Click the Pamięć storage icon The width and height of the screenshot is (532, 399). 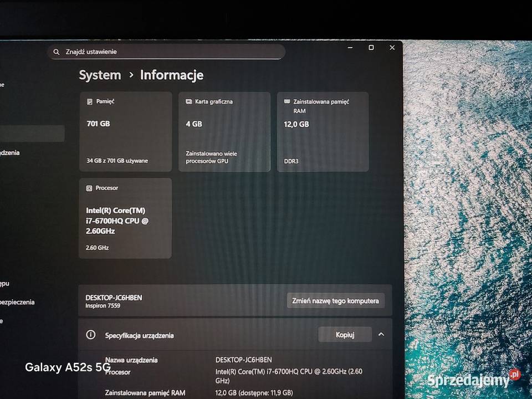(90, 101)
